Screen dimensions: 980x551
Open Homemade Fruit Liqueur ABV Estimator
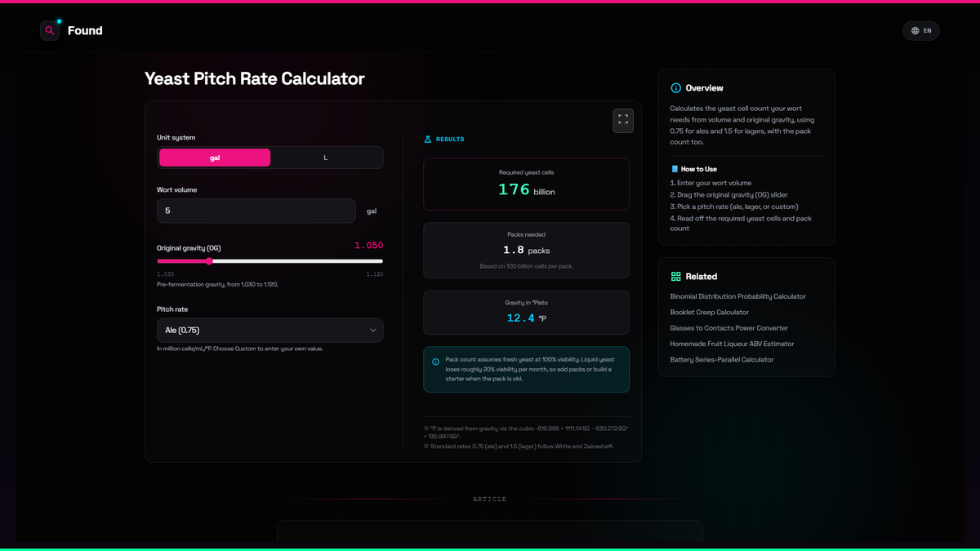732,344
